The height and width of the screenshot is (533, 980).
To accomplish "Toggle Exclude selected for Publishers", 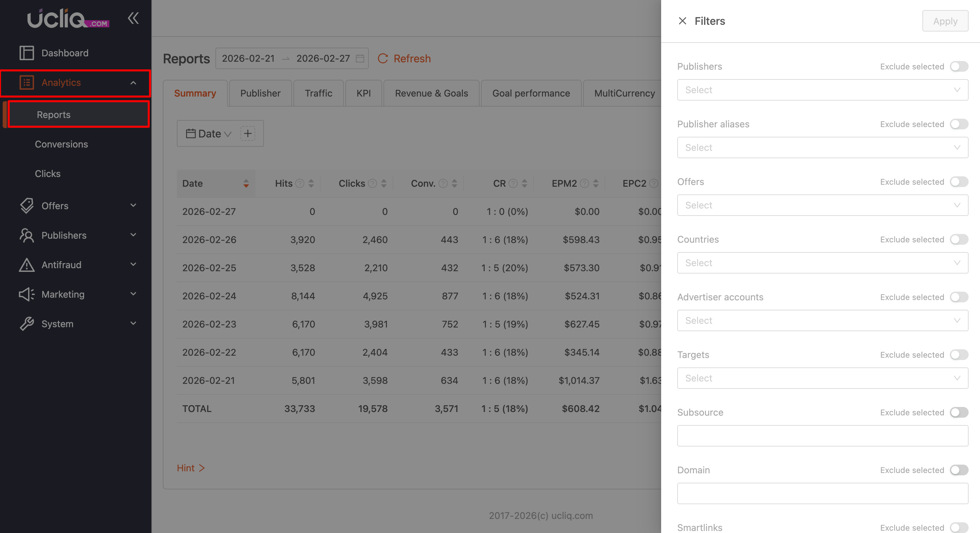I will click(x=958, y=67).
